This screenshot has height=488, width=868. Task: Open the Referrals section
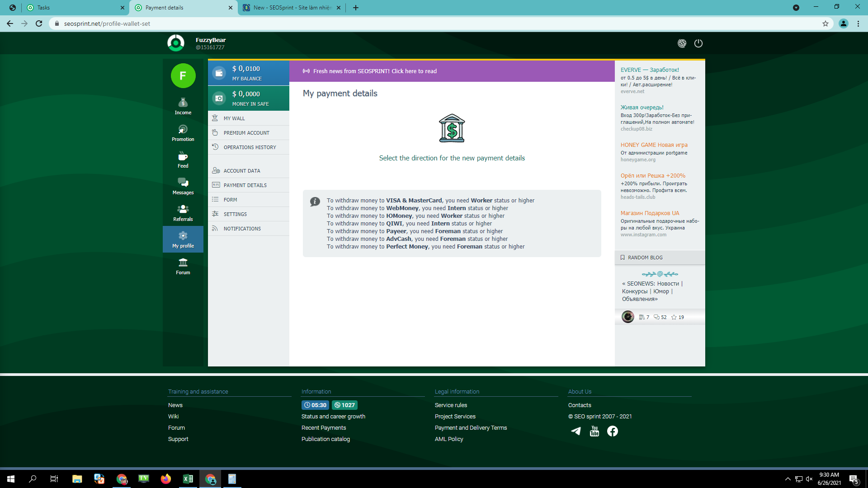click(183, 213)
